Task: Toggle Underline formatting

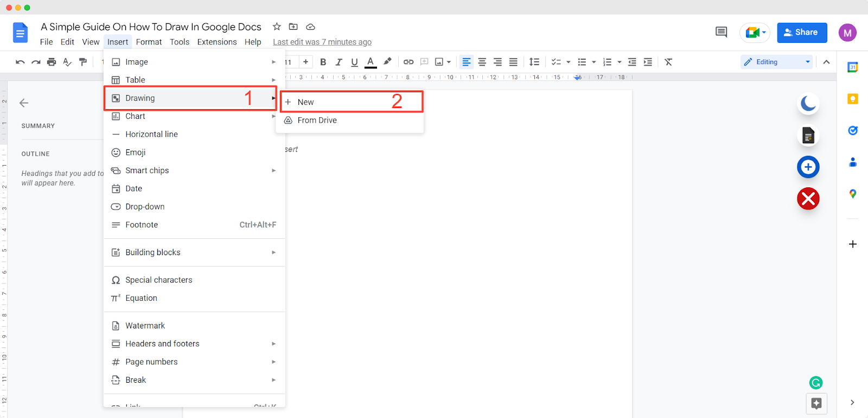Action: (x=354, y=62)
